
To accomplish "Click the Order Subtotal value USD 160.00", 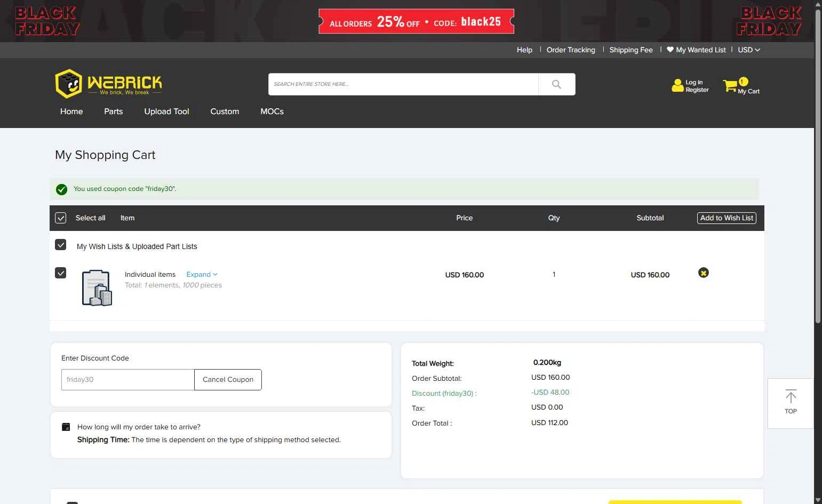I will pyautogui.click(x=550, y=377).
